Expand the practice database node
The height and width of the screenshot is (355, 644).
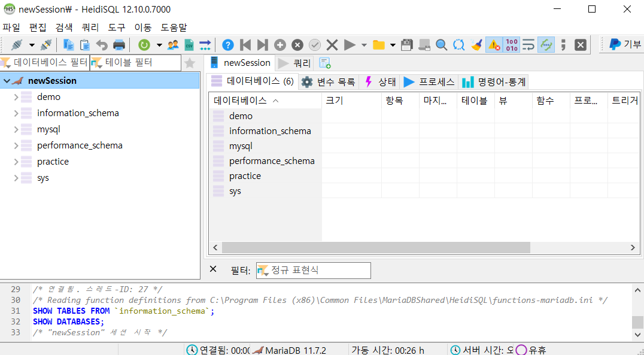click(x=16, y=162)
